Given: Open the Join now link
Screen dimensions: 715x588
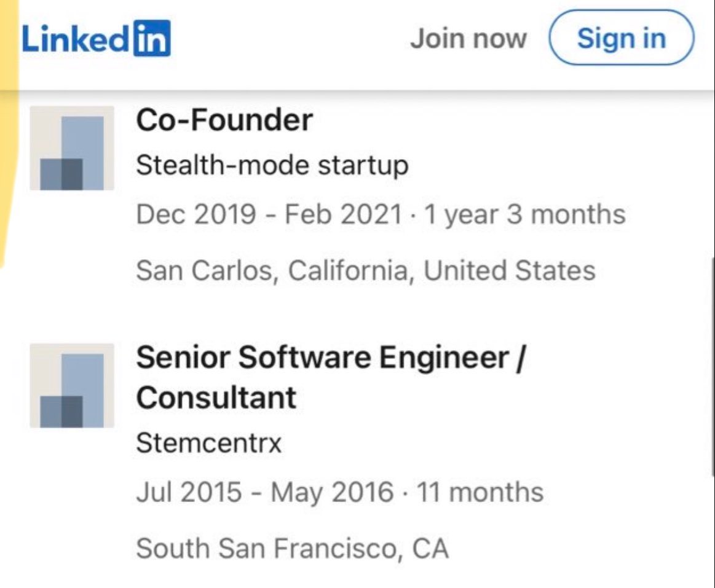Looking at the screenshot, I should coord(468,38).
